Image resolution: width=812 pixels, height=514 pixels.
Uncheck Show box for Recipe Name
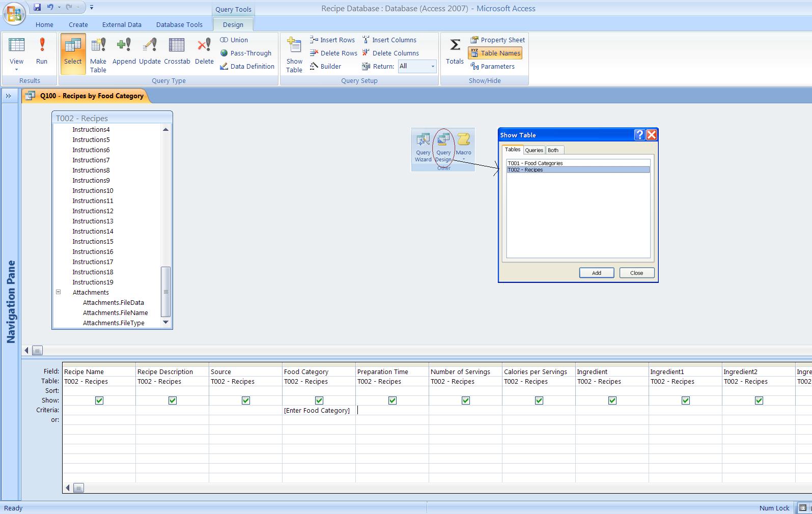[x=99, y=401]
